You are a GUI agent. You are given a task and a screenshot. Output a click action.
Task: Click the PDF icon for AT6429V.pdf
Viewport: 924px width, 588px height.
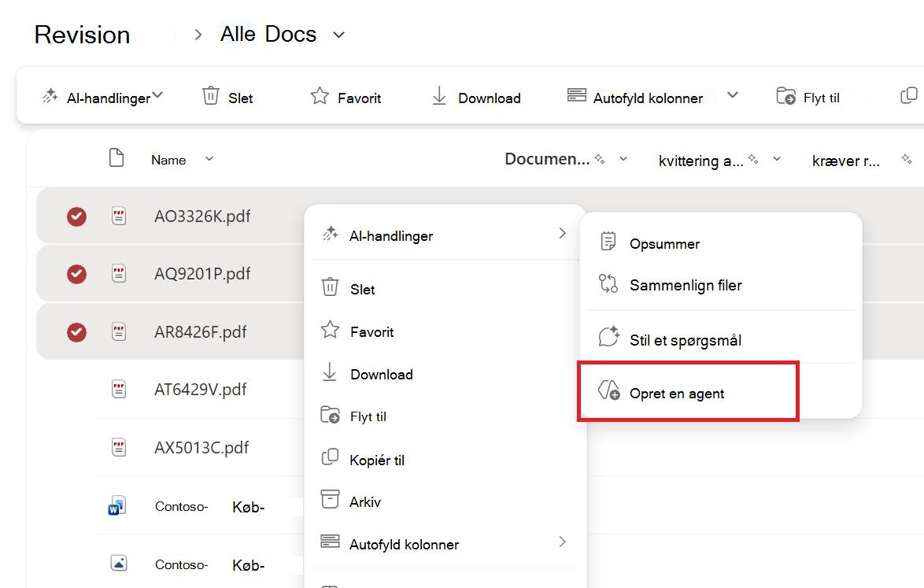pos(119,390)
